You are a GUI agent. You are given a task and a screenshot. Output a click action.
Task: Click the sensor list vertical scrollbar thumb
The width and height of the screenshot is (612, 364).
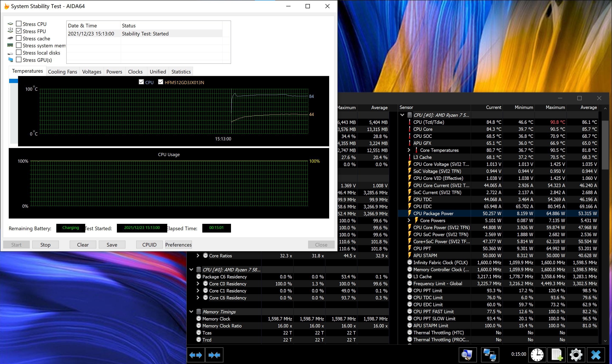point(605,145)
